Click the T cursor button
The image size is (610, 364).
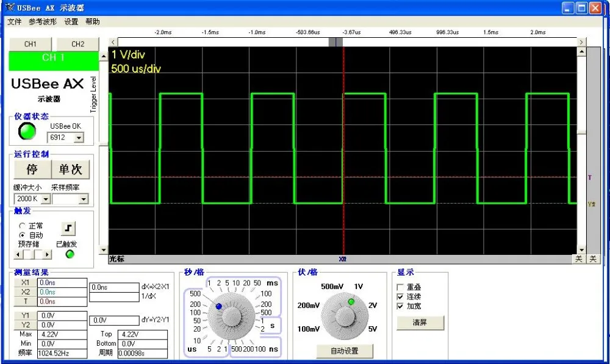[25, 301]
